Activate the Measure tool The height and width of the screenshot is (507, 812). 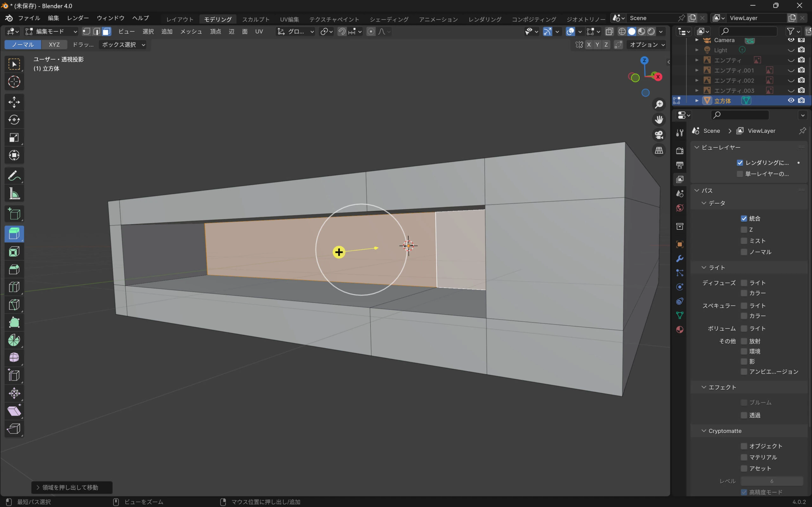click(x=14, y=194)
